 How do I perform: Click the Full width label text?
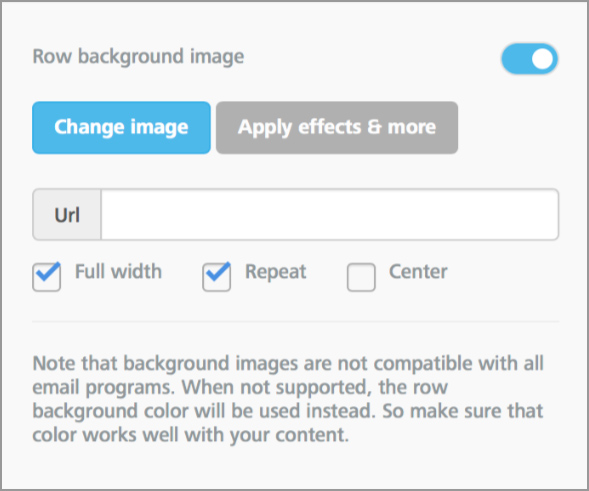click(x=118, y=272)
